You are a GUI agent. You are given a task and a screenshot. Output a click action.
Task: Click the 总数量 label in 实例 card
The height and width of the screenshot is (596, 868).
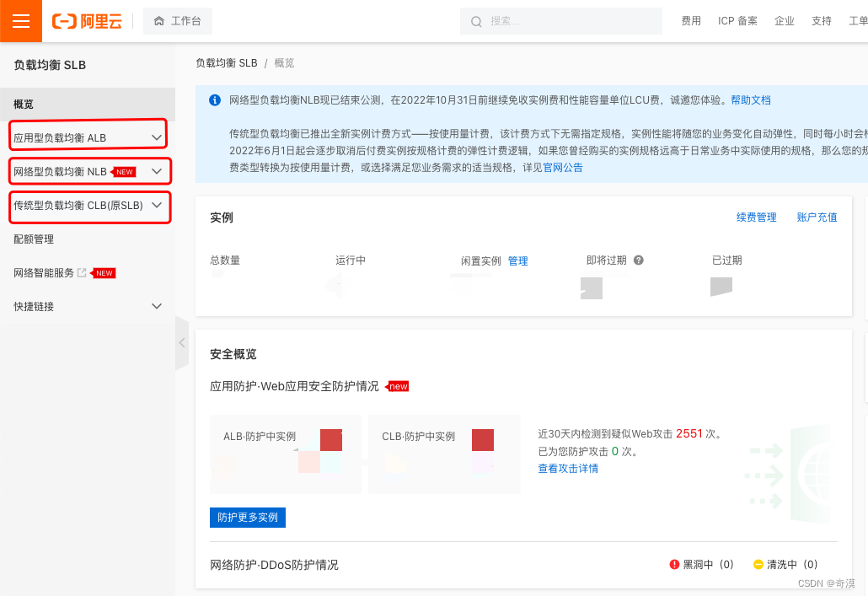[x=225, y=260]
